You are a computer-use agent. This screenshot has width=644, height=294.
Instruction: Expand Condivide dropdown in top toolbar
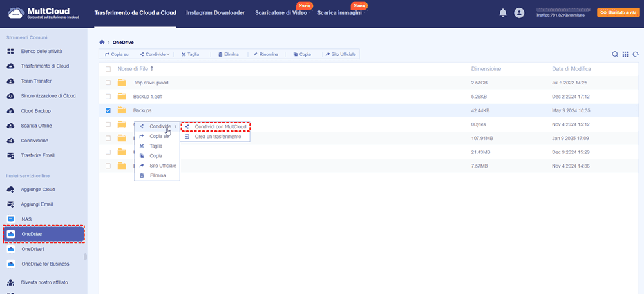coord(155,54)
